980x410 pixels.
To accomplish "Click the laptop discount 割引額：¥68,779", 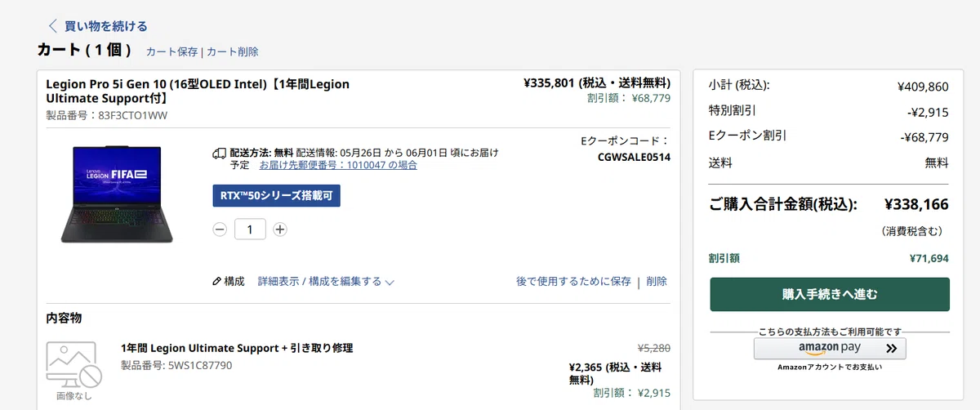I will click(x=629, y=98).
